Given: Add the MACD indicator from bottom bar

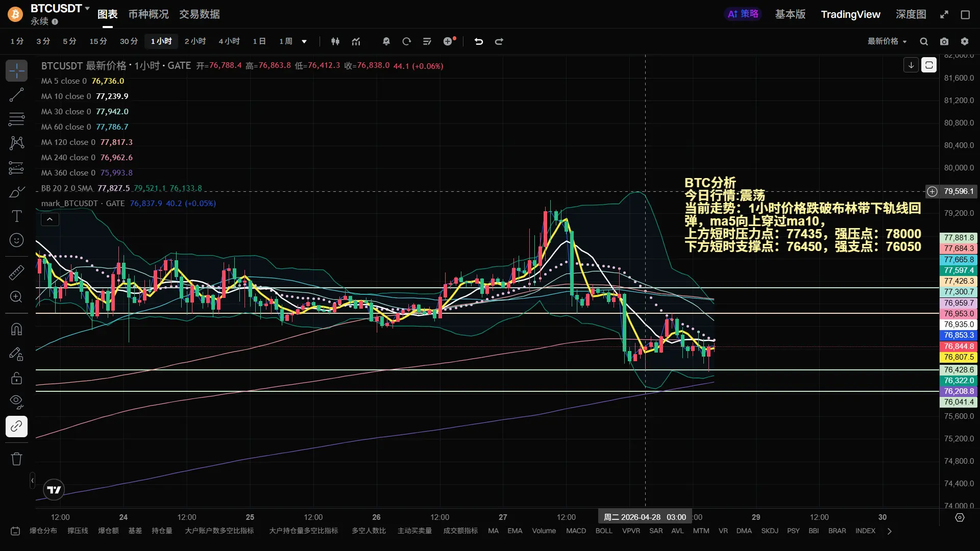Looking at the screenshot, I should [576, 531].
